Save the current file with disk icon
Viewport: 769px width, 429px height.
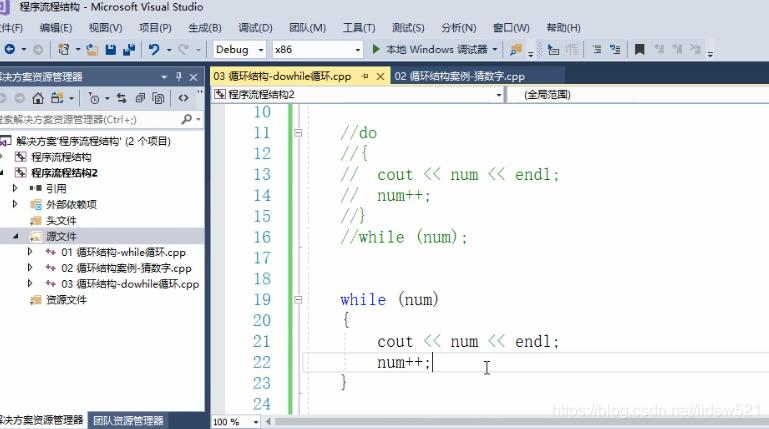pyautogui.click(x=111, y=49)
